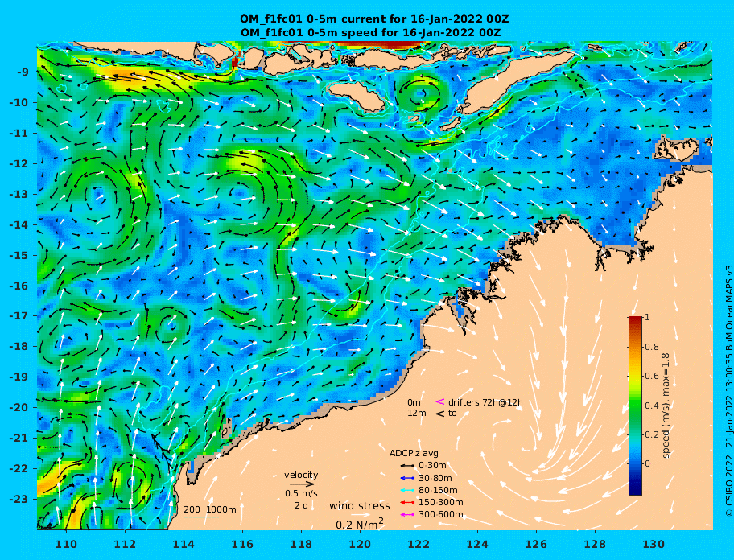Viewport: 734px width, 560px height.
Task: Click the '0.2 N/m2' wind stress value
Action: coord(360,524)
